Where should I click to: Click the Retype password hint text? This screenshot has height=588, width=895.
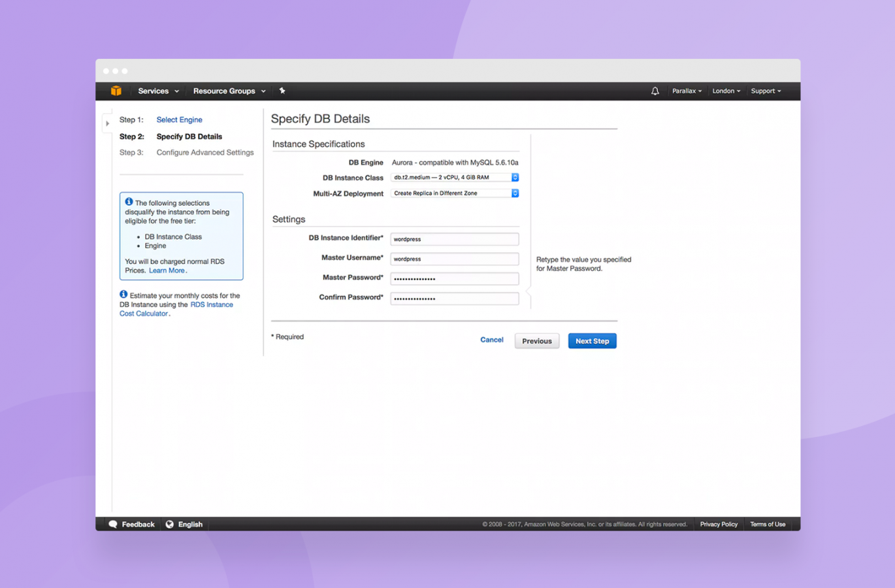(583, 264)
